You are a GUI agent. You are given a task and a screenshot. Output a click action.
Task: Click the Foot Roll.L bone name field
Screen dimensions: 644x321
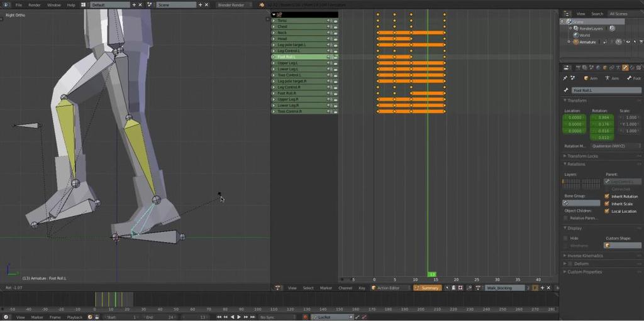(606, 90)
